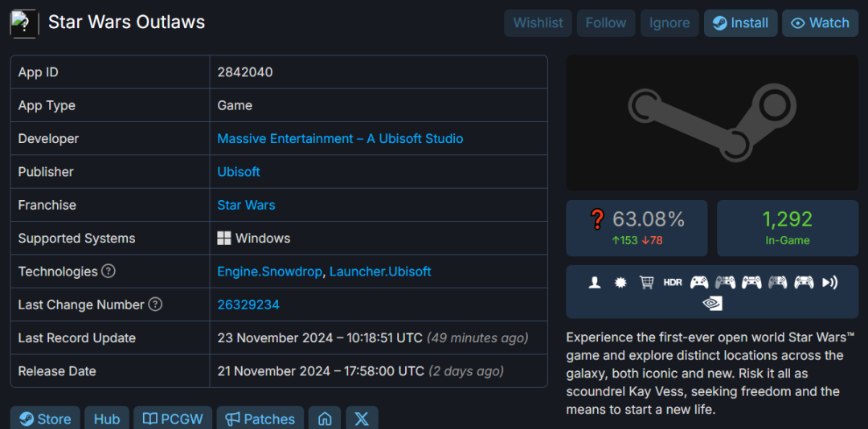Click help icon next to Technologies
868x429 pixels.
coord(108,272)
